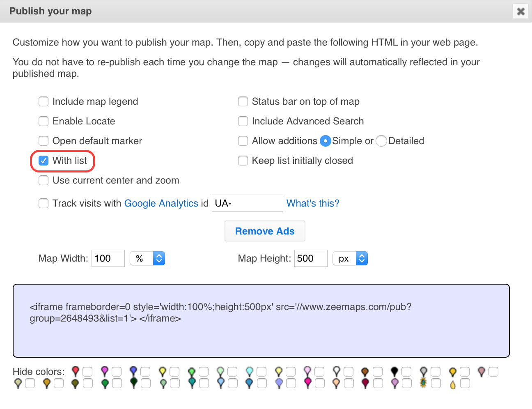Image resolution: width=532 pixels, height=409 pixels.
Task: Click the Map Height input field
Action: tap(310, 258)
